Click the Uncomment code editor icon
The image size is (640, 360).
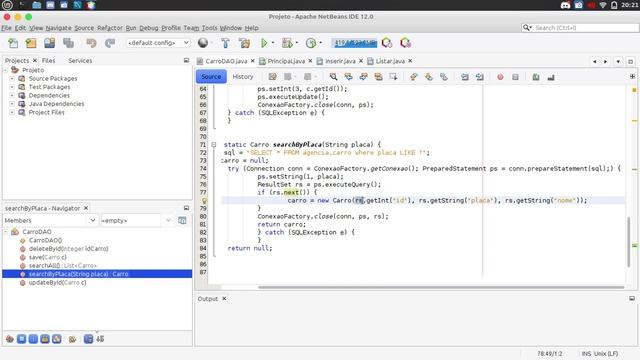551,77
